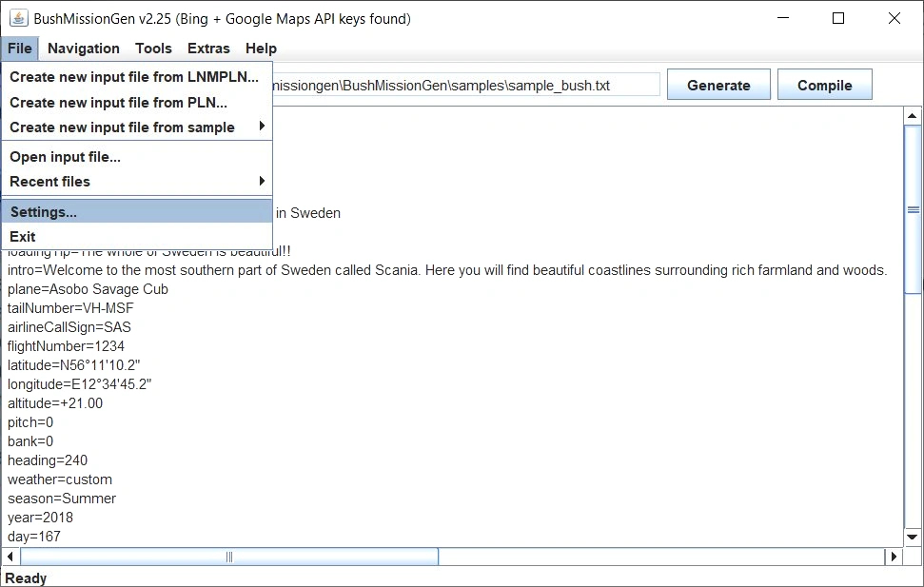Open the Tools menu

(153, 49)
